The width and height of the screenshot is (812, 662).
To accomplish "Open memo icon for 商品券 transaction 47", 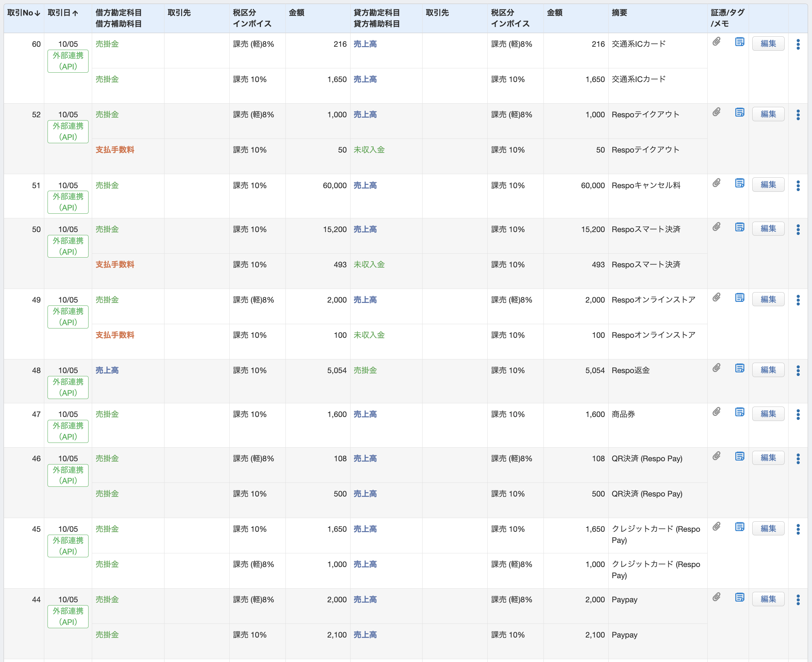I will click(740, 412).
